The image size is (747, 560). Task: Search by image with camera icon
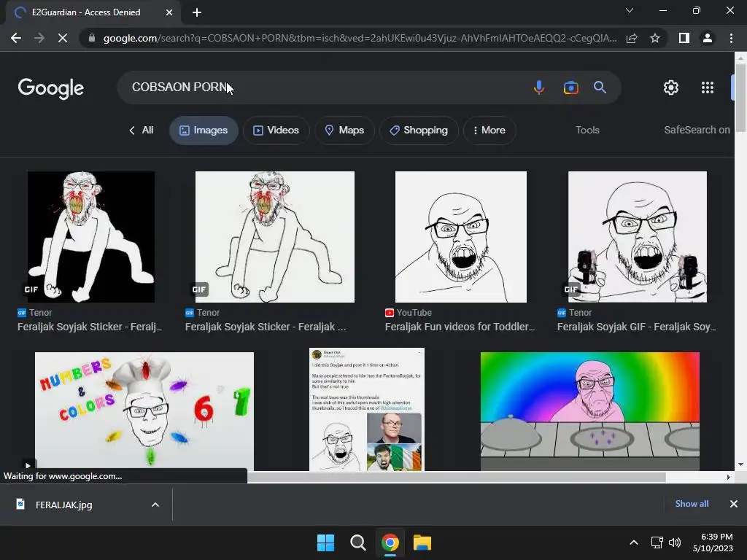coord(570,87)
